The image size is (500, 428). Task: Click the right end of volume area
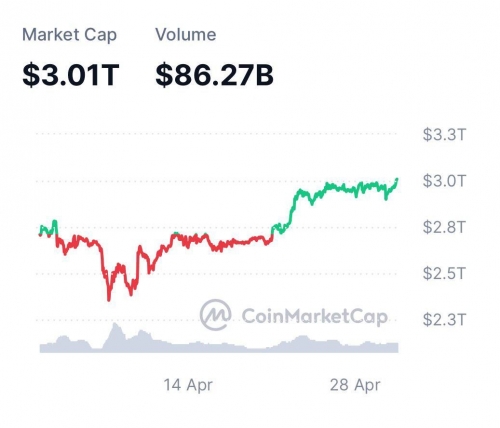[396, 348]
